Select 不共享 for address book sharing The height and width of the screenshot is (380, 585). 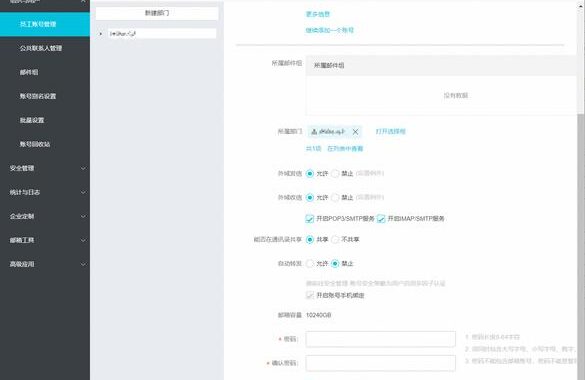(335, 239)
